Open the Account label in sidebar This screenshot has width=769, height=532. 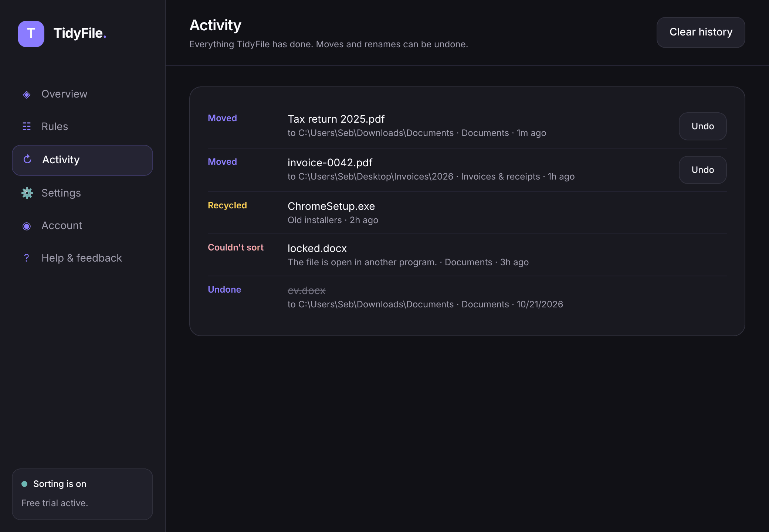(62, 225)
